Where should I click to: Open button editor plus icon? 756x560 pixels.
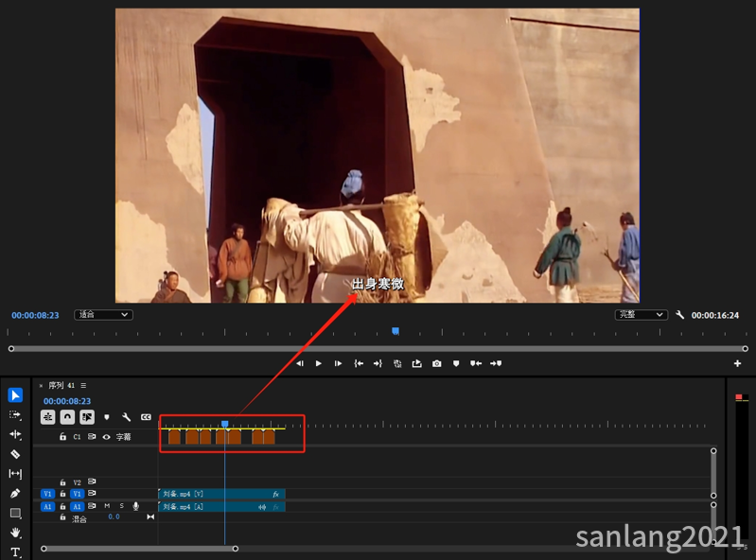coord(737,363)
